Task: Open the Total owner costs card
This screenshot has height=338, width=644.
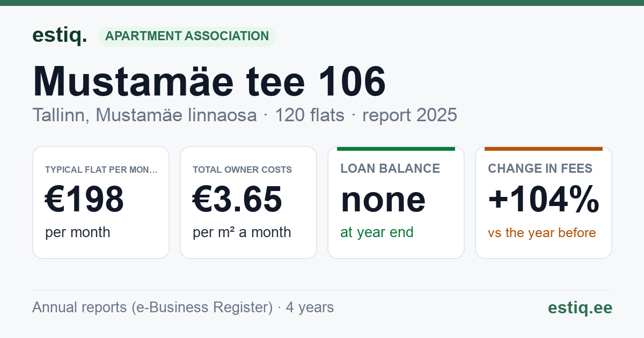Action: tap(248, 202)
